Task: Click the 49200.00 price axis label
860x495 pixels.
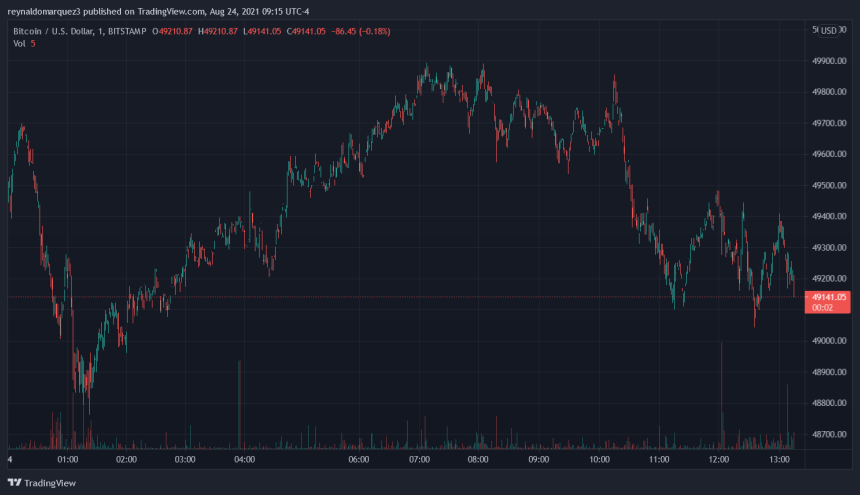Action: click(829, 278)
